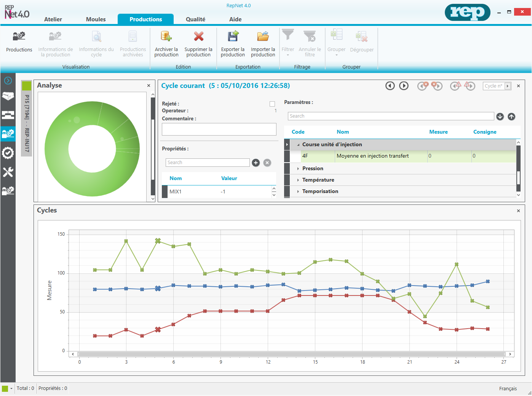Add a property with plus icon
Viewport: 532px width, 396px height.
[256, 163]
